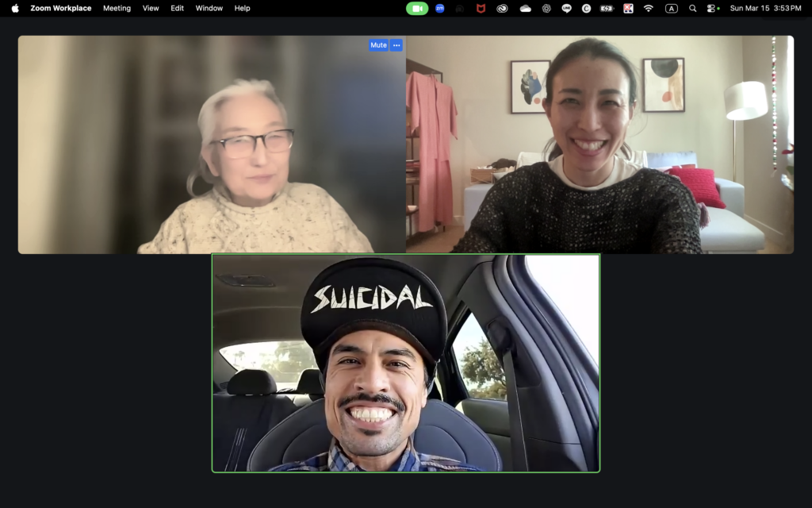Switch input source with the A icon
The width and height of the screenshot is (812, 508).
pos(672,8)
